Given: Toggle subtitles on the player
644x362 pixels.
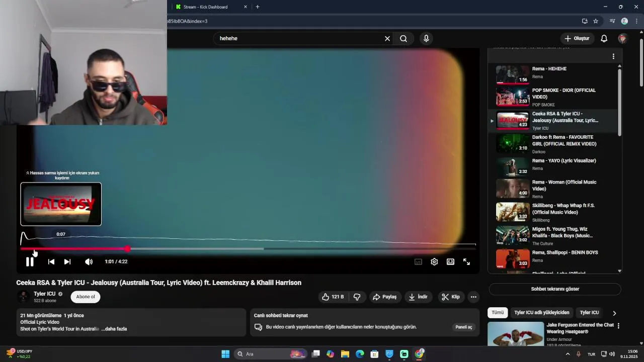Looking at the screenshot, I should click(418, 261).
